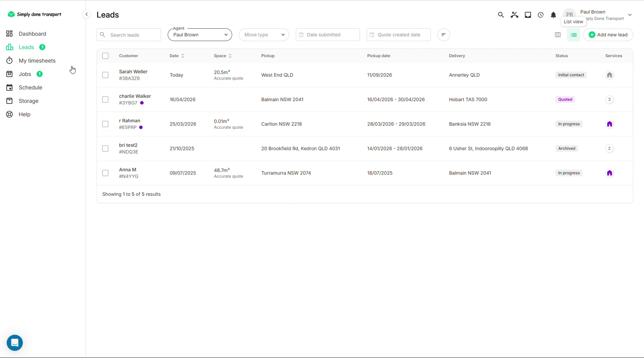Screen dimensions: 644x358
Task: Click the services count 2 for bri test2
Action: click(x=609, y=148)
